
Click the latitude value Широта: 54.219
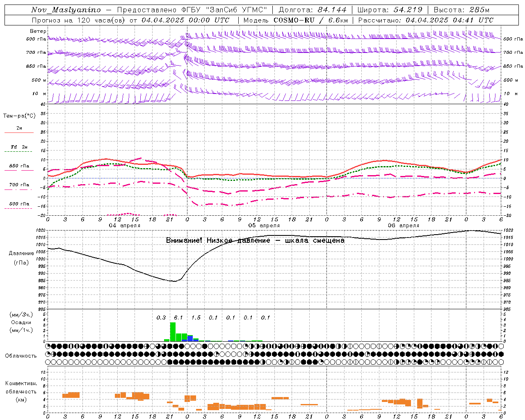390,10
